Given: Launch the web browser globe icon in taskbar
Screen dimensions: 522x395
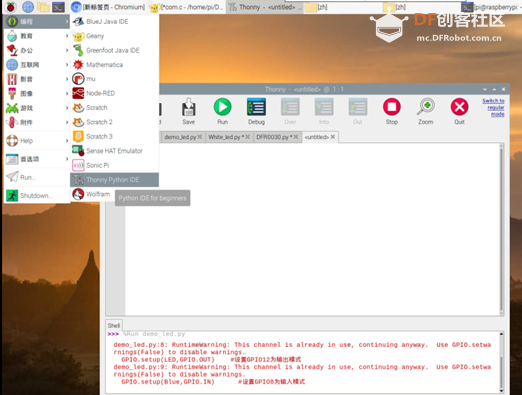Looking at the screenshot, I should [x=28, y=7].
